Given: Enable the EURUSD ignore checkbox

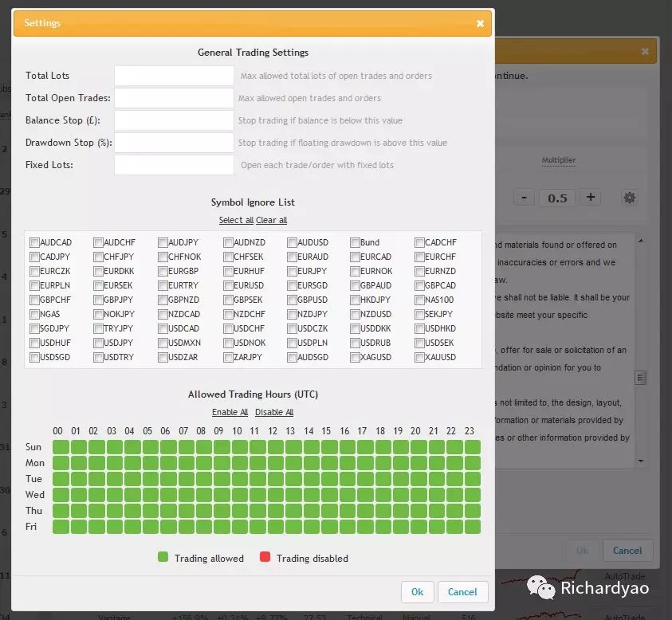Looking at the screenshot, I should click(x=228, y=286).
